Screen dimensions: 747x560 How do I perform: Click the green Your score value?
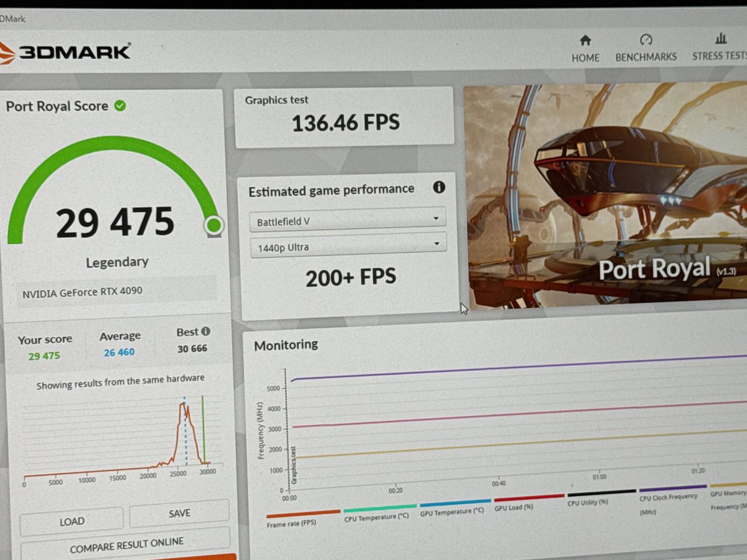(44, 356)
